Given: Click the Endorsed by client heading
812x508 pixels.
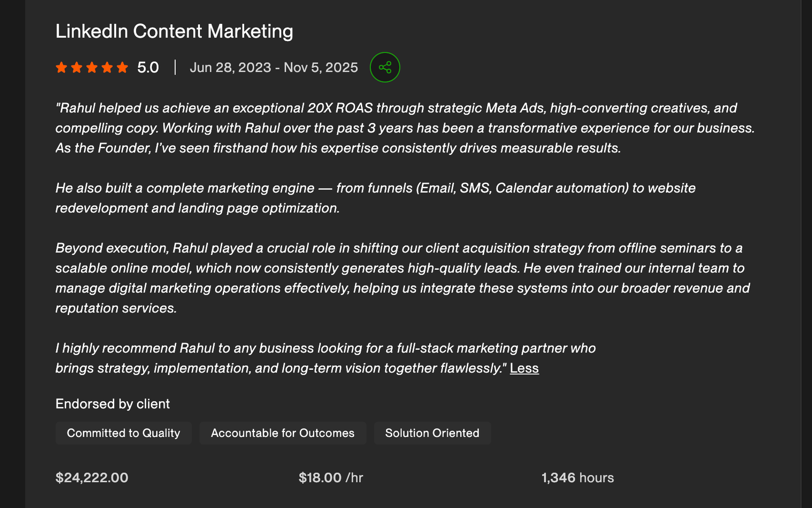Looking at the screenshot, I should click(x=113, y=404).
